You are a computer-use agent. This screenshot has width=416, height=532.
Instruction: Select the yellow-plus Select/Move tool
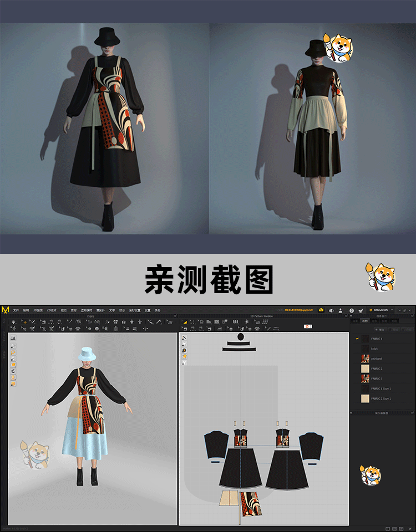24,322
